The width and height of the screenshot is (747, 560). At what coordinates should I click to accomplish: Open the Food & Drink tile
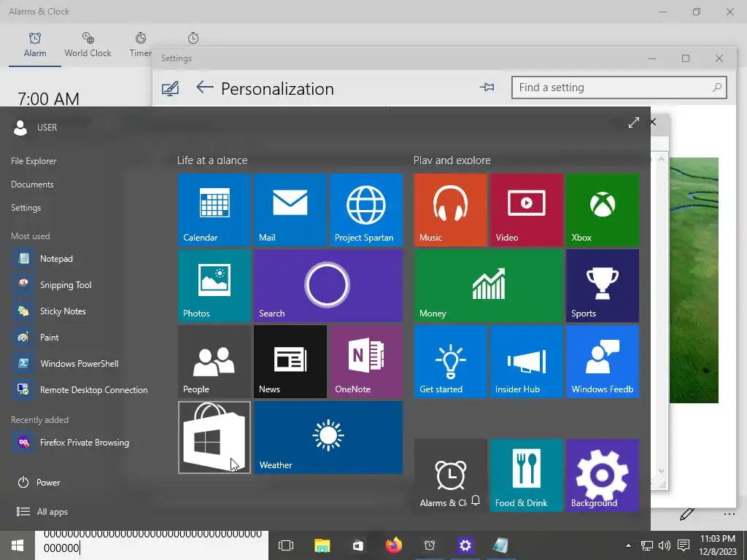(527, 475)
